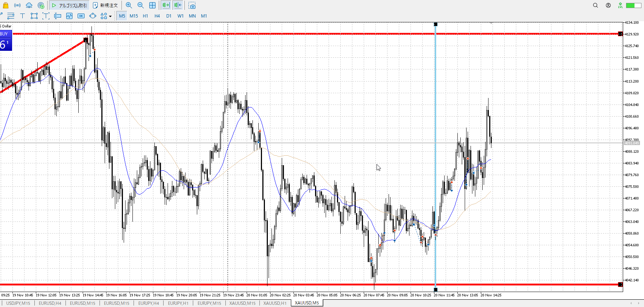This screenshot has width=644, height=307.
Task: Switch to the H1 timeframe
Action: point(145,16)
